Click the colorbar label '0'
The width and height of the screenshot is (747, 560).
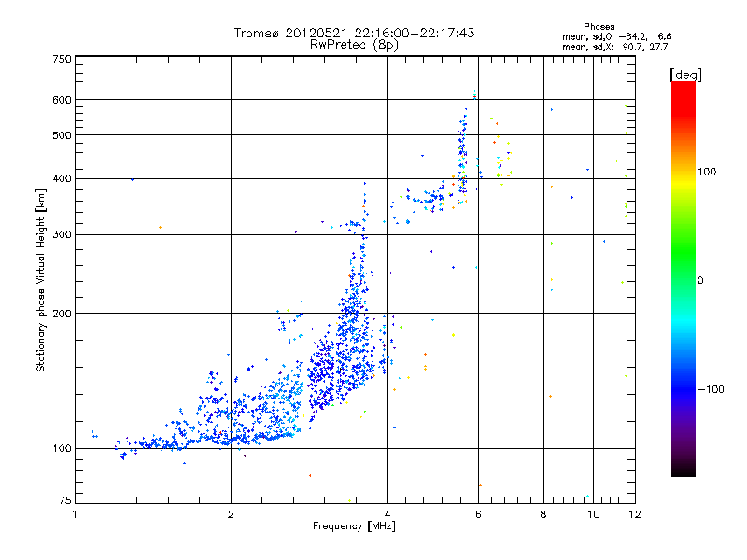pos(700,281)
